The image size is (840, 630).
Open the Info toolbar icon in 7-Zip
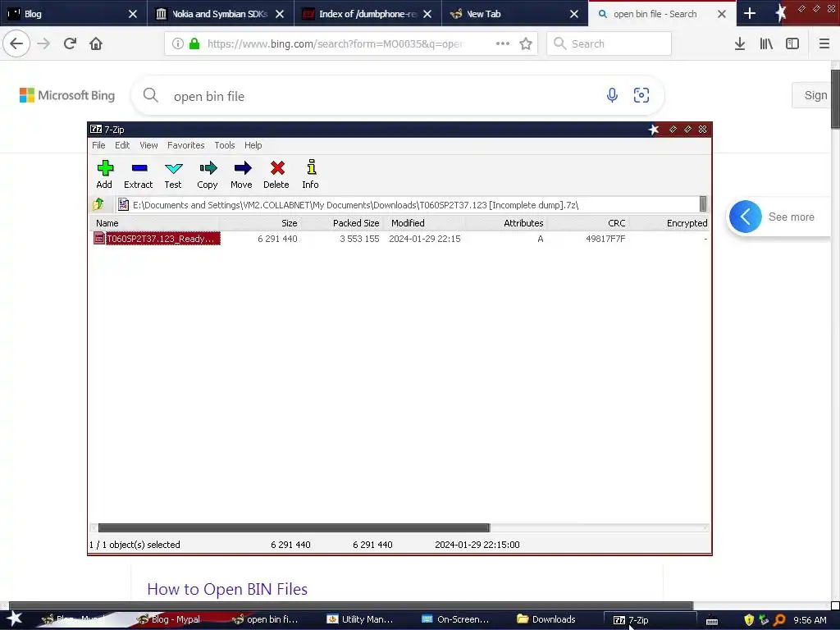point(310,174)
